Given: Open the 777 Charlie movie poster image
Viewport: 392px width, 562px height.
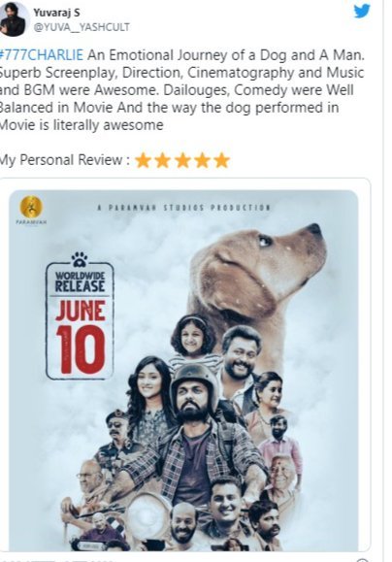Looking at the screenshot, I should 183,370.
